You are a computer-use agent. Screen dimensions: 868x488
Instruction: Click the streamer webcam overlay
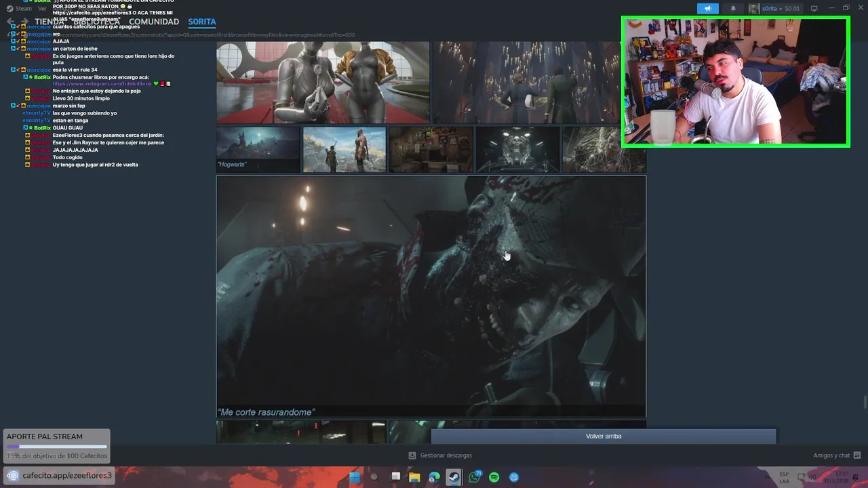[736, 82]
